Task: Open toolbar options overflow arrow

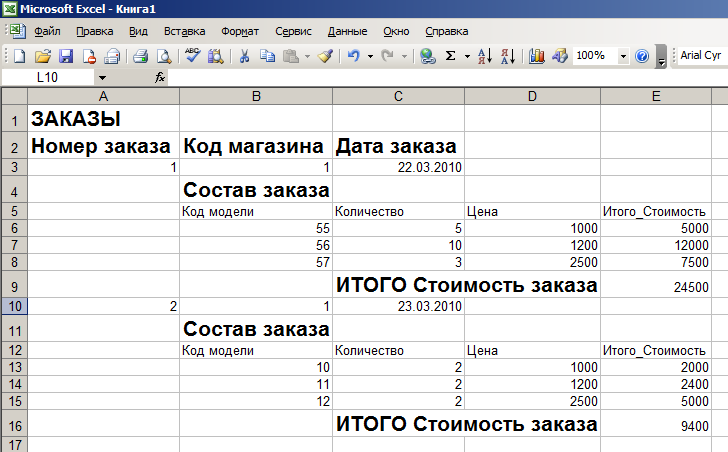Action: (661, 57)
